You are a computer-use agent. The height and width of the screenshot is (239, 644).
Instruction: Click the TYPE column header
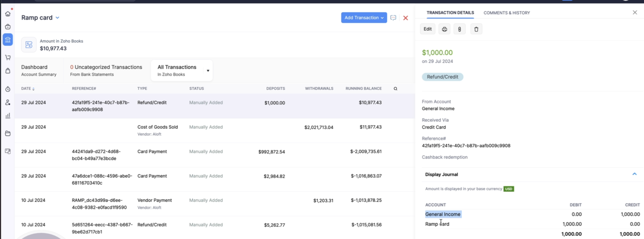coord(142,89)
